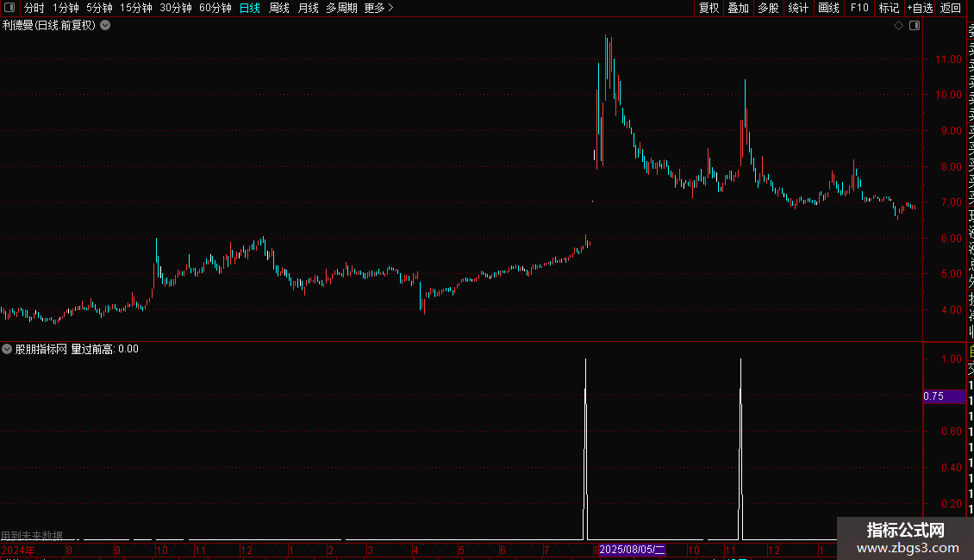Switch to the 分时 timeframe
This screenshot has height=560, width=974.
(34, 8)
